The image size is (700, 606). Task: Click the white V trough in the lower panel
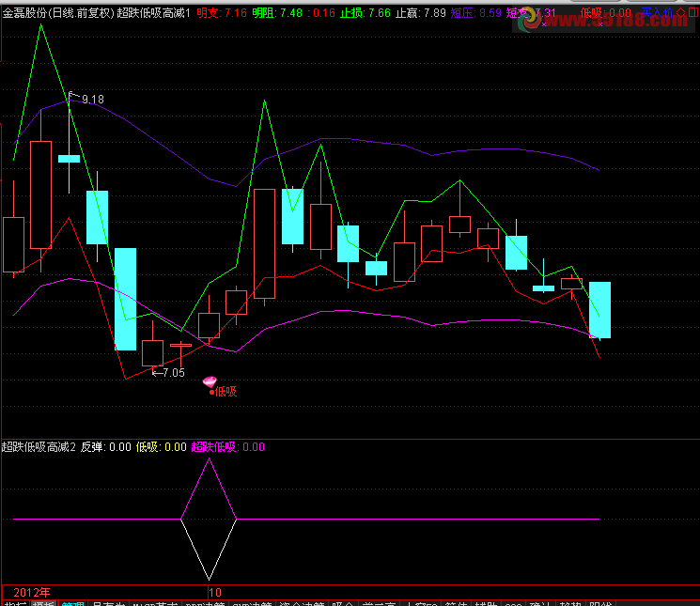tap(209, 578)
